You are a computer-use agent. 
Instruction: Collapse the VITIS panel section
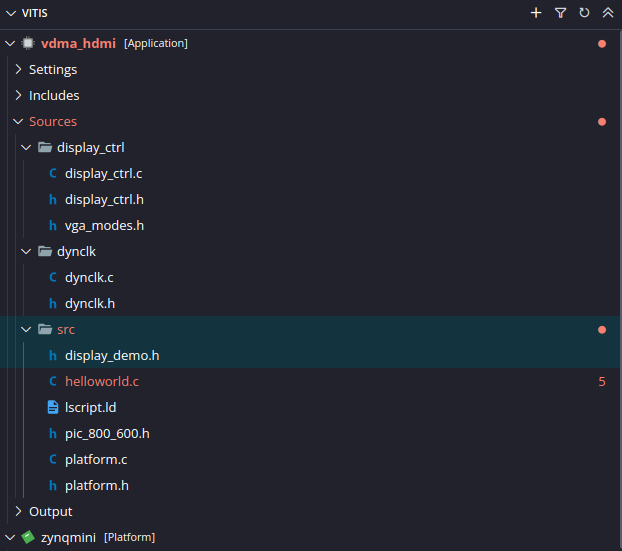click(10, 13)
